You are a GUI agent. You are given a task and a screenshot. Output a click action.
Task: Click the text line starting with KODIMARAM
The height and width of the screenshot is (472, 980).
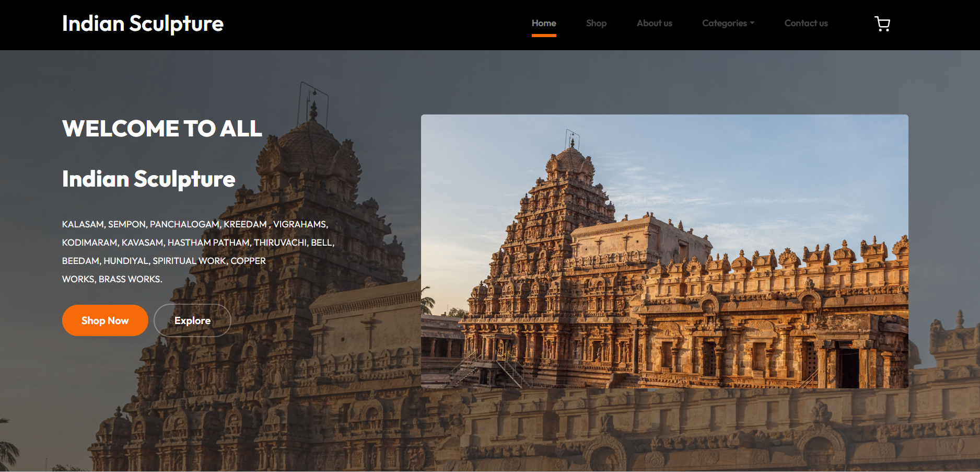click(x=198, y=243)
